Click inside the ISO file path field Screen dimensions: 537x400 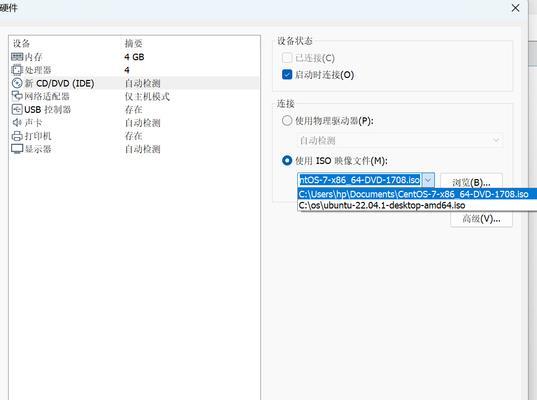coord(360,180)
